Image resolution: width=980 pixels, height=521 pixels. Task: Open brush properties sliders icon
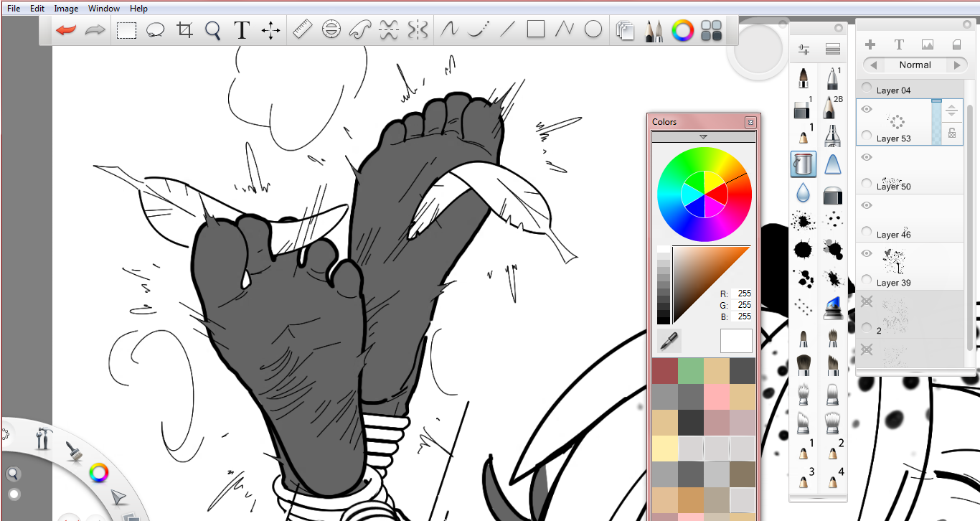(x=804, y=50)
